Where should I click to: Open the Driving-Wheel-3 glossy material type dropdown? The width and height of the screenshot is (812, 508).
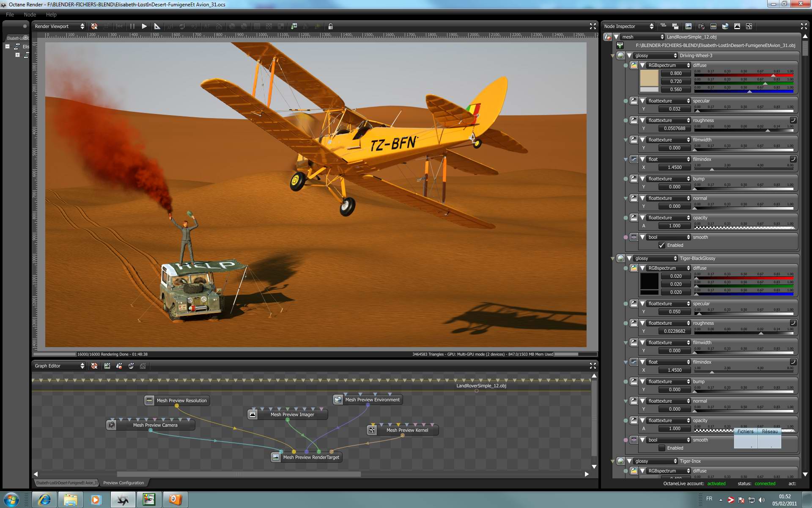point(655,55)
